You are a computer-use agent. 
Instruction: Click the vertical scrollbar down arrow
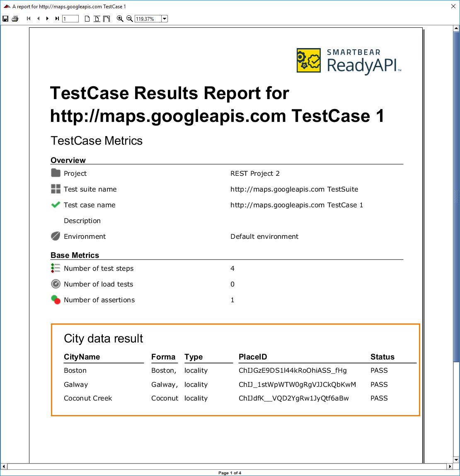[457, 460]
